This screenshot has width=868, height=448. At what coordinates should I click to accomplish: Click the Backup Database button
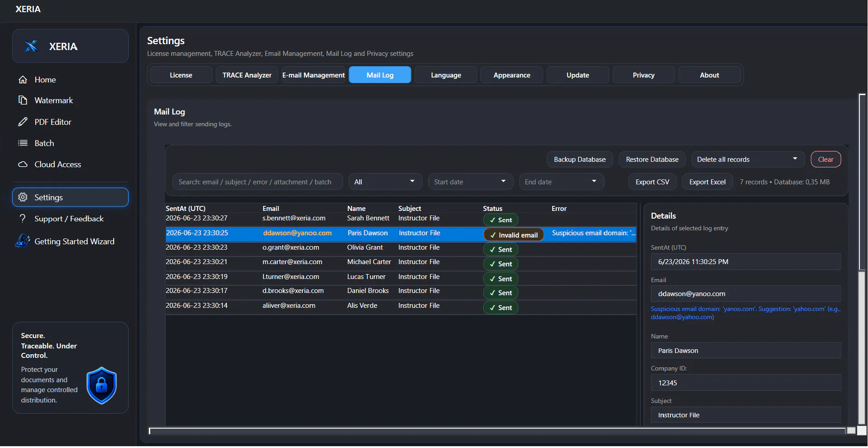point(580,159)
